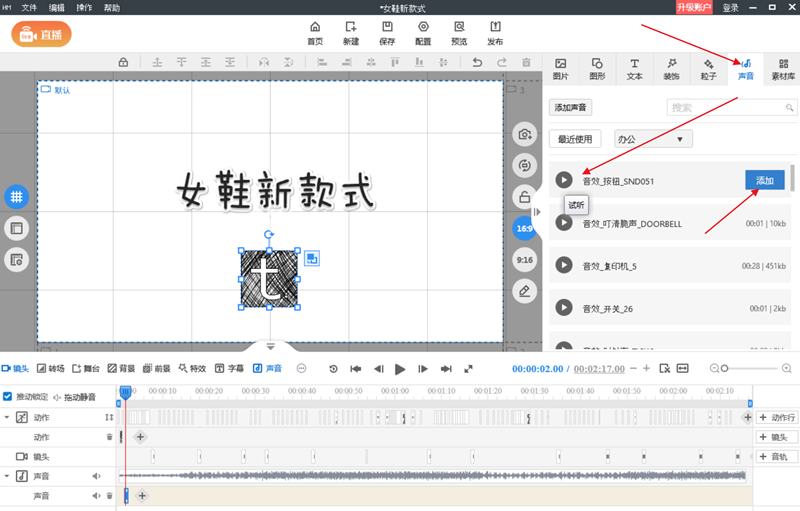This screenshot has width=800, height=511.
Task: Switch to the 文本 text tab
Action: coord(634,69)
